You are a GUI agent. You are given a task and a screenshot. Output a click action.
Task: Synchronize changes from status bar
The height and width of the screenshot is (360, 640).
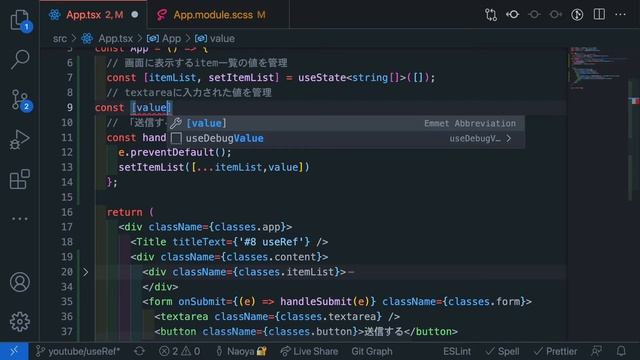[140, 351]
